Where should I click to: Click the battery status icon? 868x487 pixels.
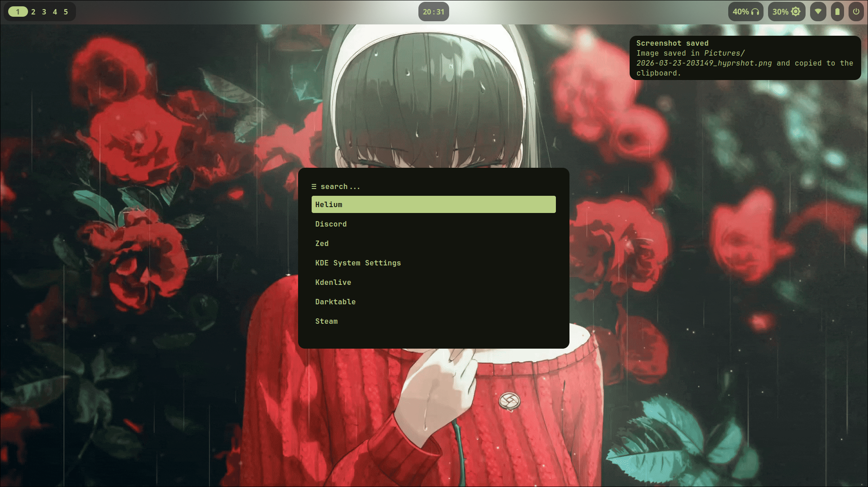(x=837, y=12)
